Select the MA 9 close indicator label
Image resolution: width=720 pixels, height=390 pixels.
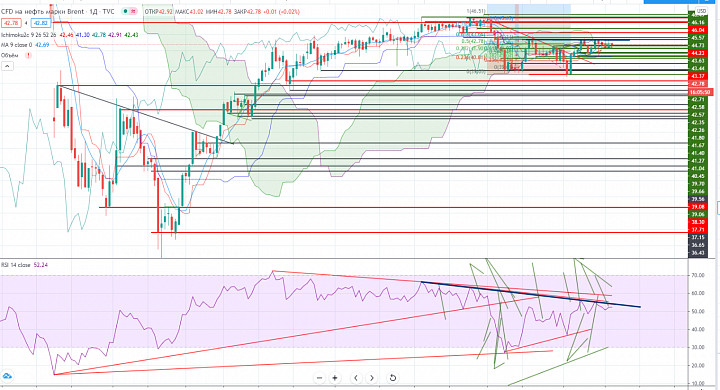17,45
